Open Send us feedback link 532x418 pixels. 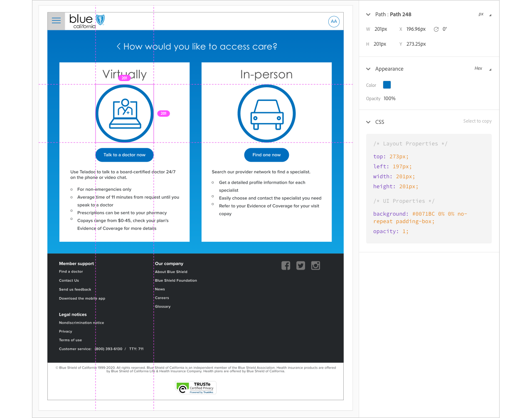tap(75, 290)
